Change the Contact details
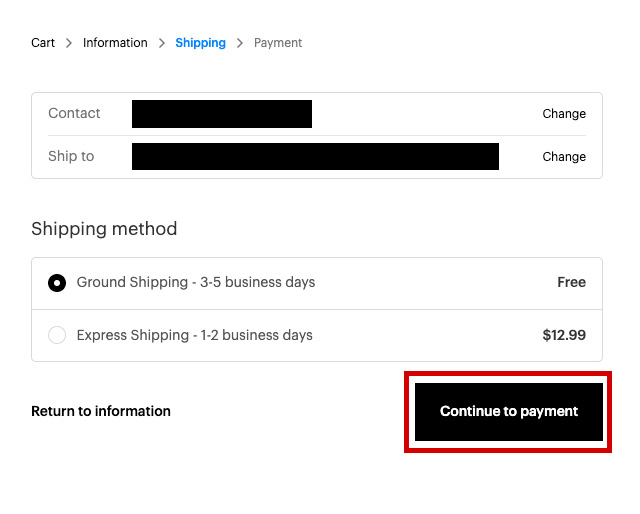Screen dimensions: 640x514 pyautogui.click(x=564, y=114)
